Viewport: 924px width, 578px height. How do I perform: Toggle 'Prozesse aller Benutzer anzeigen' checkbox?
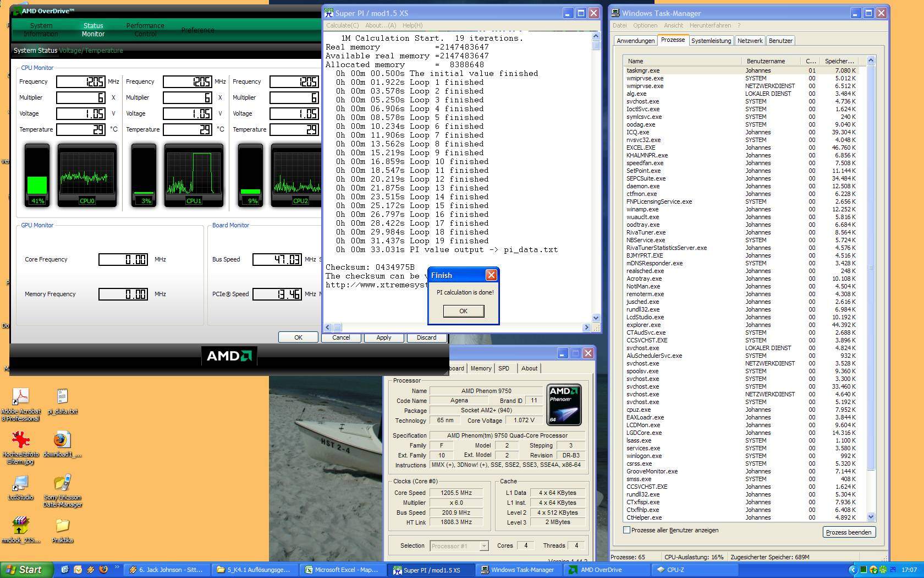pos(626,530)
